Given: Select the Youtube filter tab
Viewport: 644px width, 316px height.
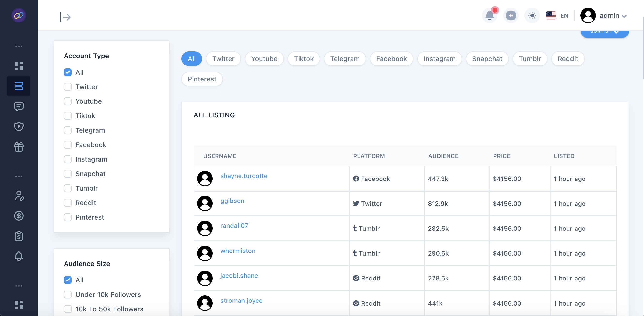Looking at the screenshot, I should pyautogui.click(x=264, y=59).
